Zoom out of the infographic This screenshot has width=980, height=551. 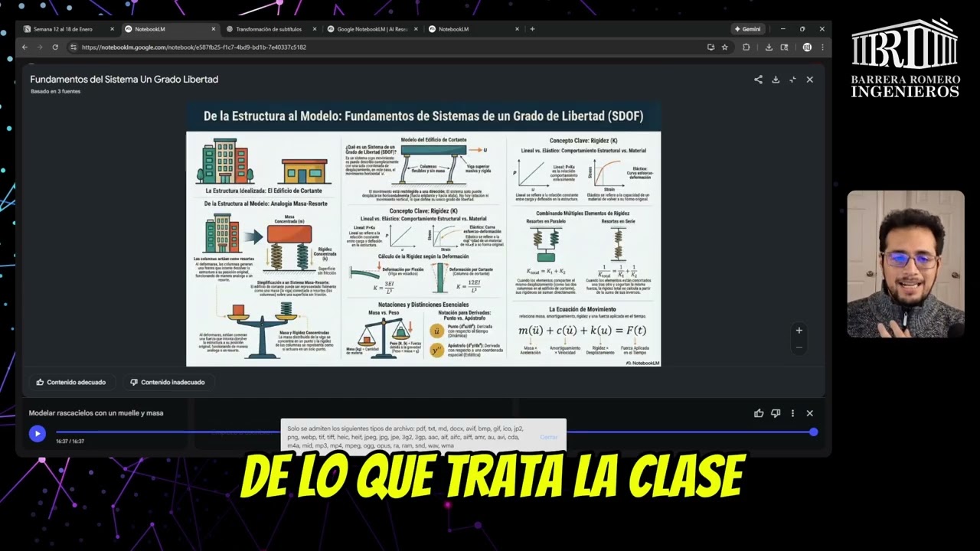(x=799, y=347)
